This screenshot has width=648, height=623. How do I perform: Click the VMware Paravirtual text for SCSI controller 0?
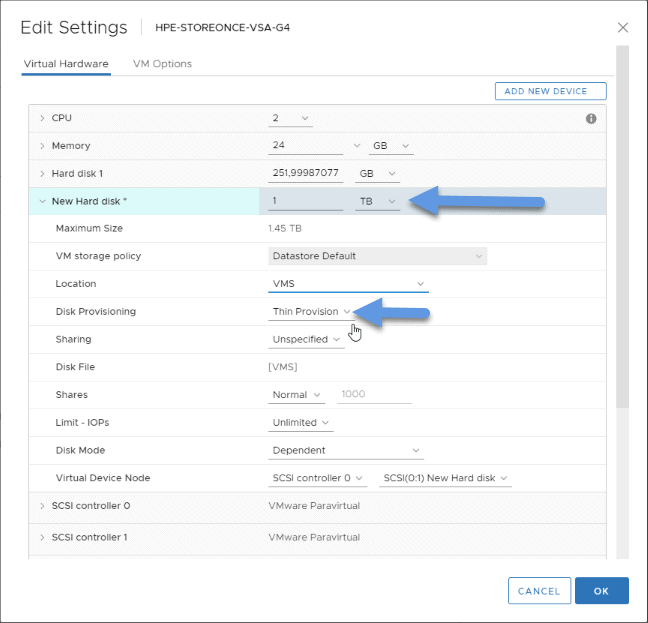pos(314,506)
